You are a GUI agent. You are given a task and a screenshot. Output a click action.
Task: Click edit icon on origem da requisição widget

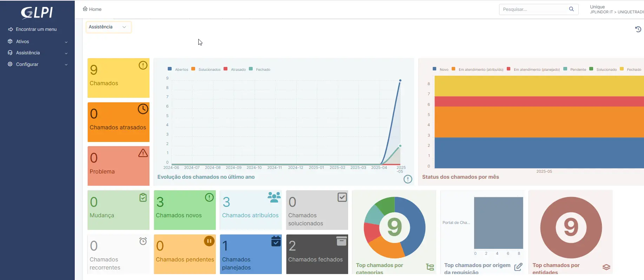[518, 267]
